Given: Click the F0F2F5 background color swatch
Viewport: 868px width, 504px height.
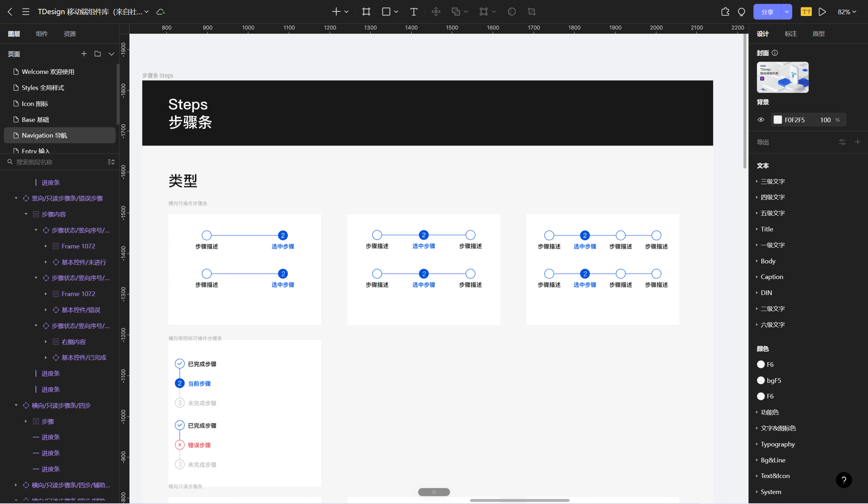Looking at the screenshot, I should click(778, 120).
